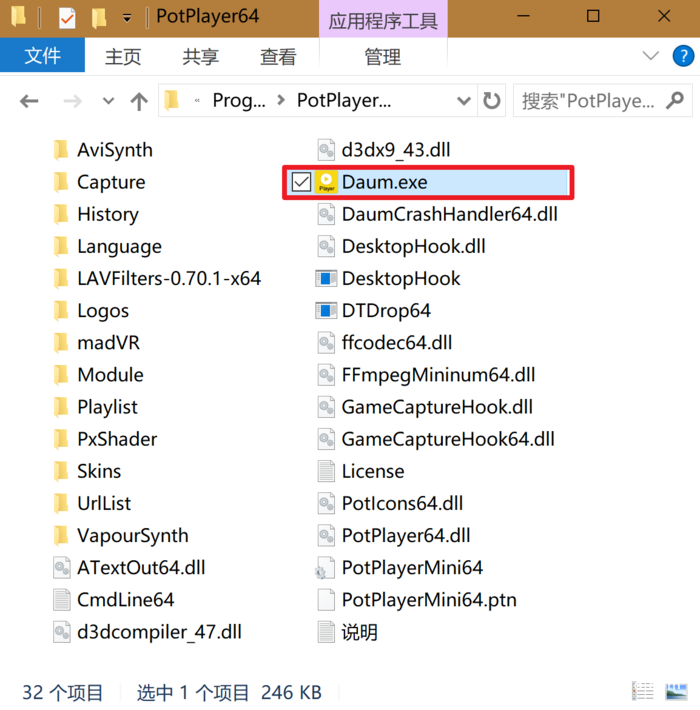Expand the ribbon with the chevron
The width and height of the screenshot is (700, 710).
tap(651, 56)
